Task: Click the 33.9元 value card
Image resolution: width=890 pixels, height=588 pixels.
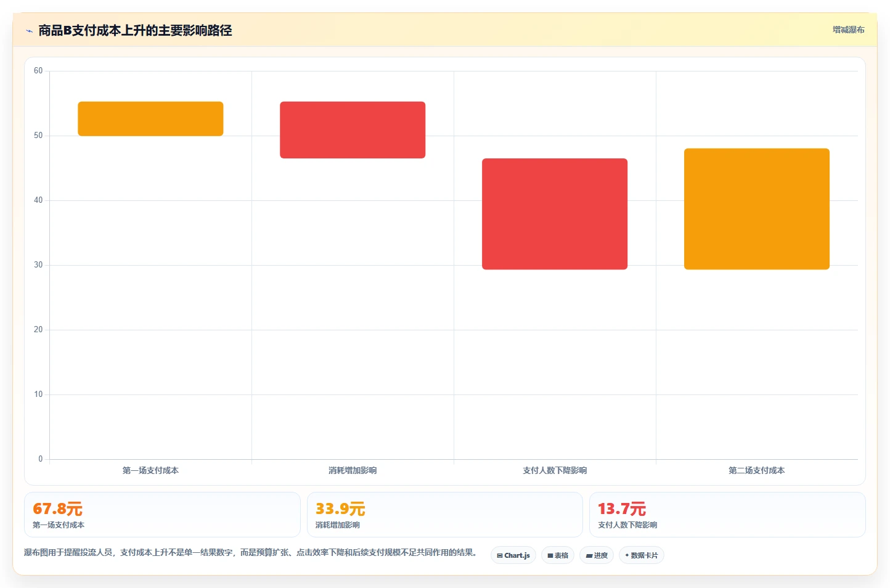Action: click(x=444, y=515)
